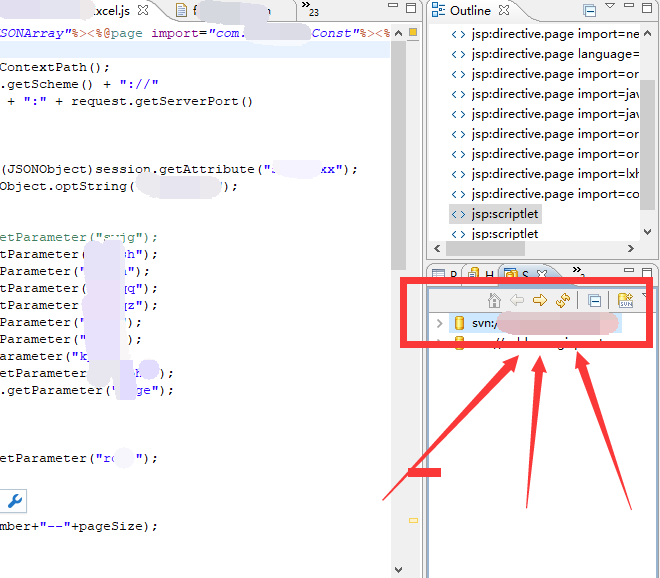Click the Outline horizontal scrollbar thumb

pos(485,249)
